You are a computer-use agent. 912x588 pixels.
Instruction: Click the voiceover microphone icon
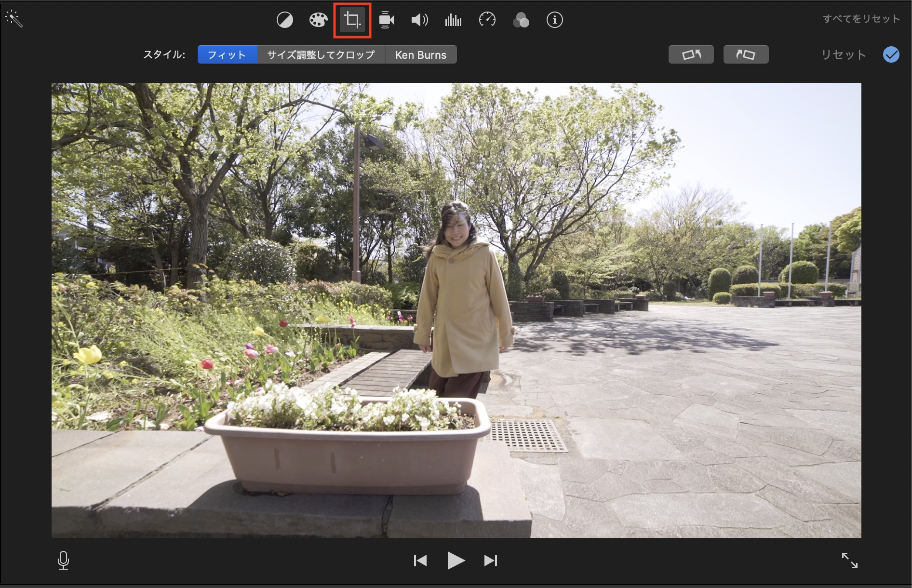[x=63, y=561]
